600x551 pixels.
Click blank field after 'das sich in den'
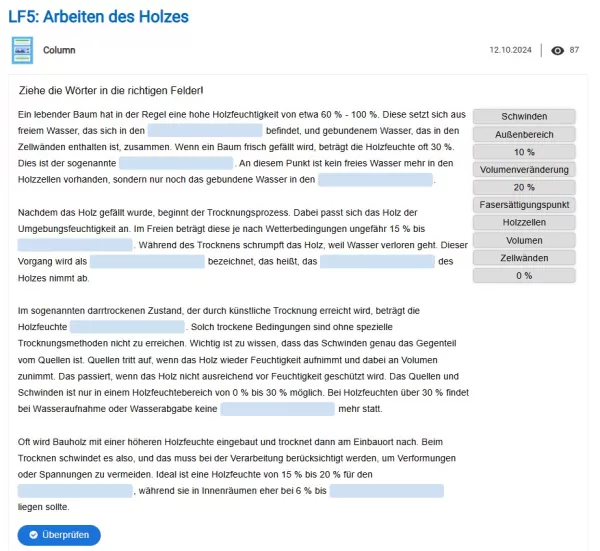click(205, 130)
